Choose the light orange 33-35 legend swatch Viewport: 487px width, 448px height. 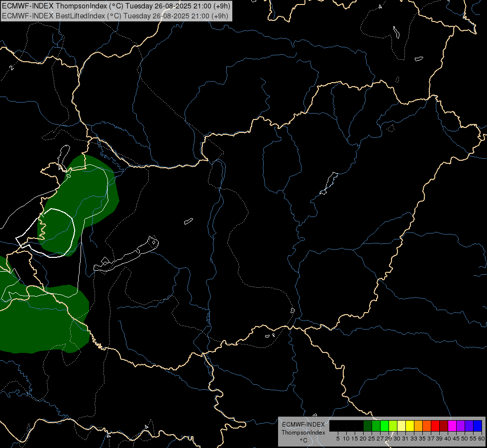(x=418, y=426)
